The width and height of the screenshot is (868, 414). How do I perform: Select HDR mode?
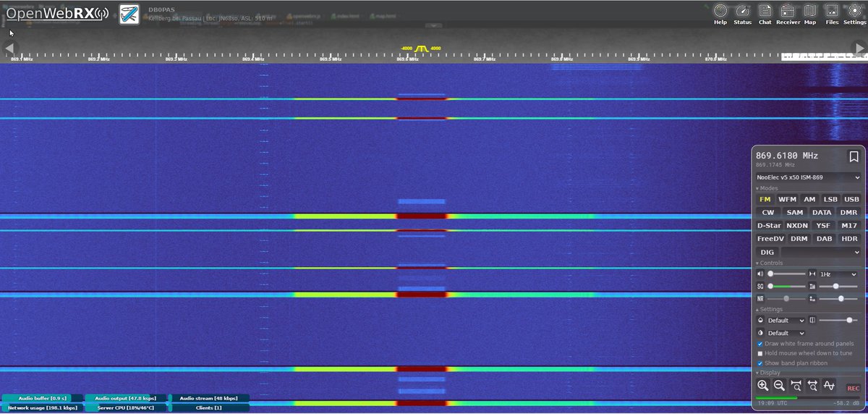(850, 238)
